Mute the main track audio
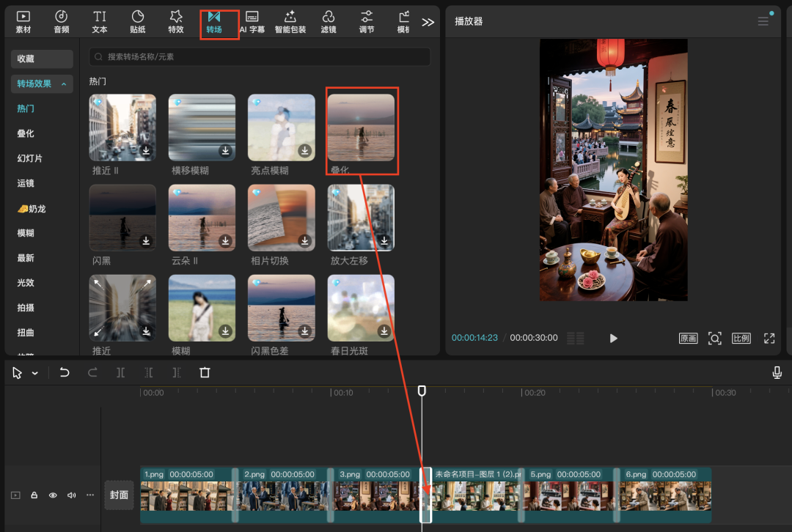The image size is (792, 532). (71, 495)
